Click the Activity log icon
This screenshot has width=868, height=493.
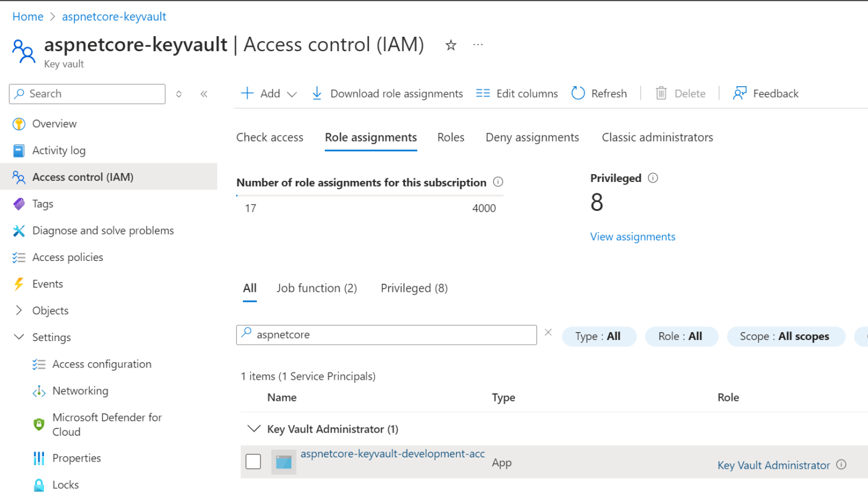pyautogui.click(x=19, y=151)
